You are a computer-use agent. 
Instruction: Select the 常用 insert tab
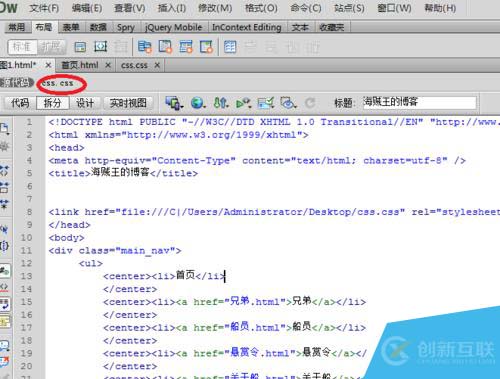tap(17, 27)
